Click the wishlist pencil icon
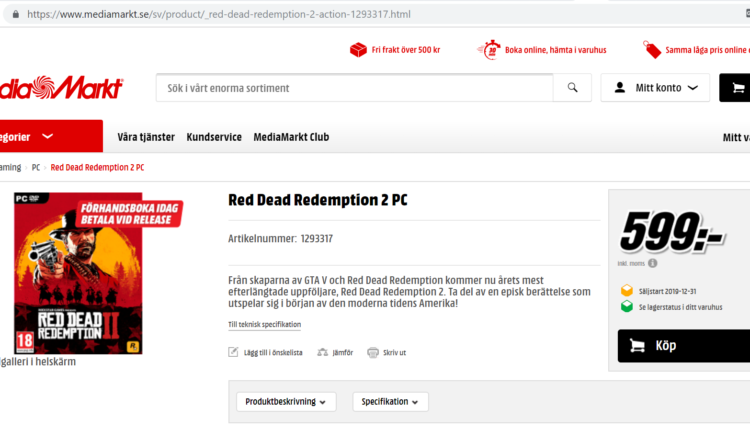This screenshot has width=750, height=430. coord(233,352)
